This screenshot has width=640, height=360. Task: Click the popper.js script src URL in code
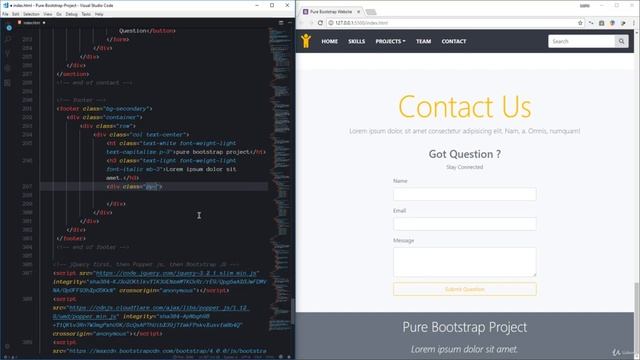pyautogui.click(x=151, y=312)
